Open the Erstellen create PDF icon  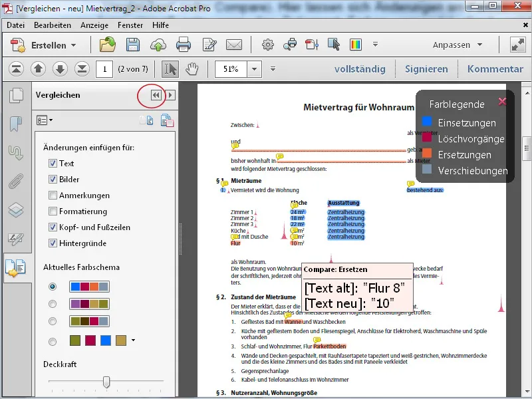click(18, 45)
